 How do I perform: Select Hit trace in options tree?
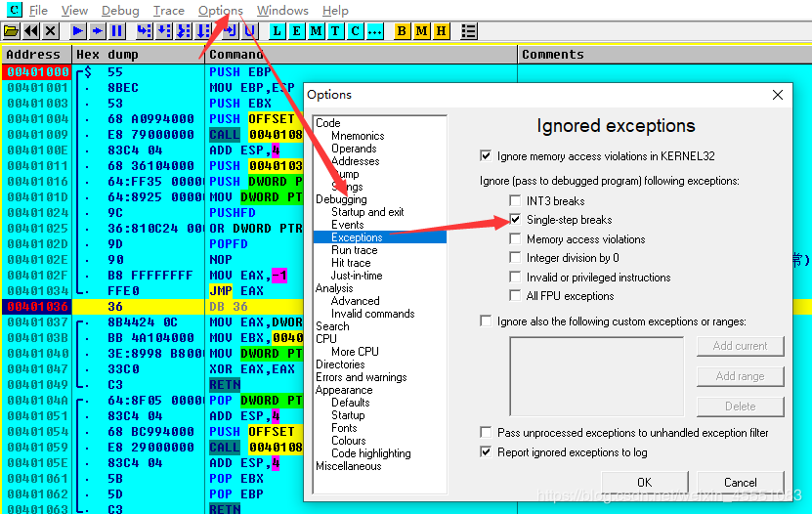tap(351, 263)
